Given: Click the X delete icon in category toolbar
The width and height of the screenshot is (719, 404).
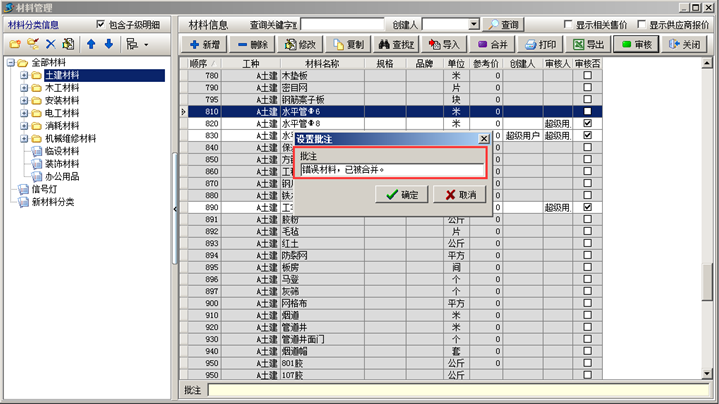Looking at the screenshot, I should pyautogui.click(x=50, y=45).
